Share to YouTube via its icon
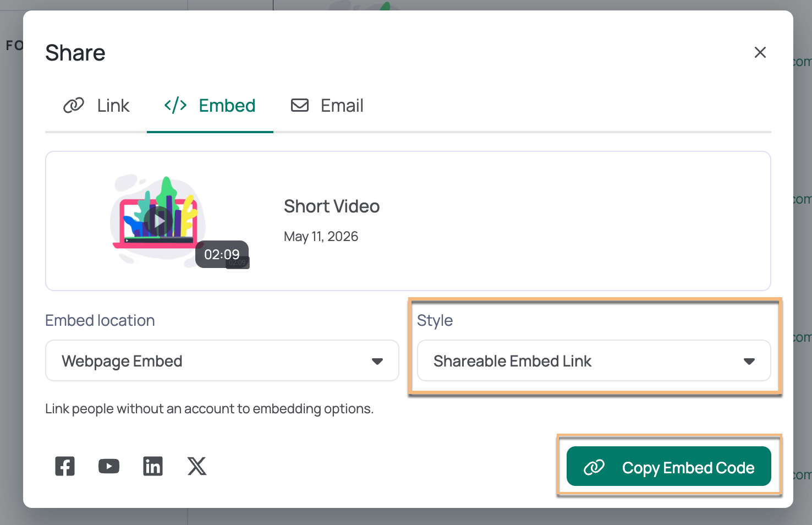The width and height of the screenshot is (812, 525). click(109, 466)
